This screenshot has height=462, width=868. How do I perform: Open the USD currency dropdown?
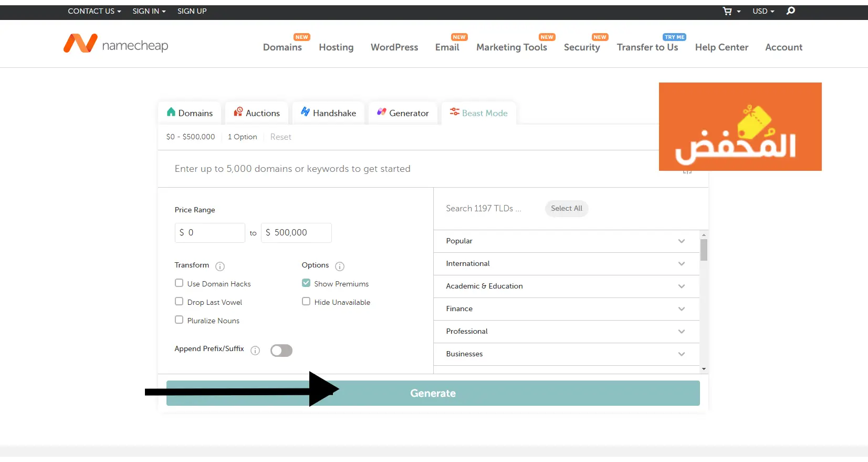(764, 11)
